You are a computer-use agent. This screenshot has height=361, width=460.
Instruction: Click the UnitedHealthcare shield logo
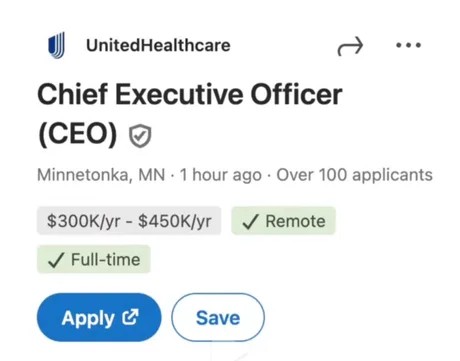[x=56, y=45]
